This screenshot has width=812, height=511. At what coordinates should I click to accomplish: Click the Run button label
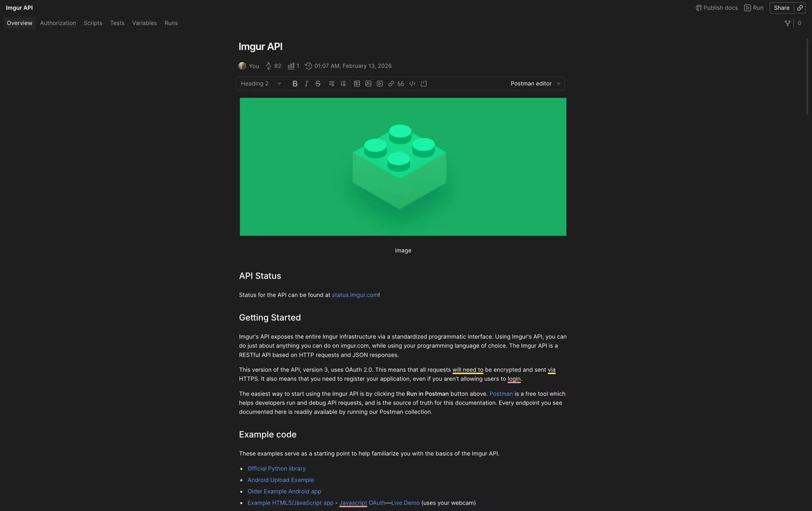(758, 8)
